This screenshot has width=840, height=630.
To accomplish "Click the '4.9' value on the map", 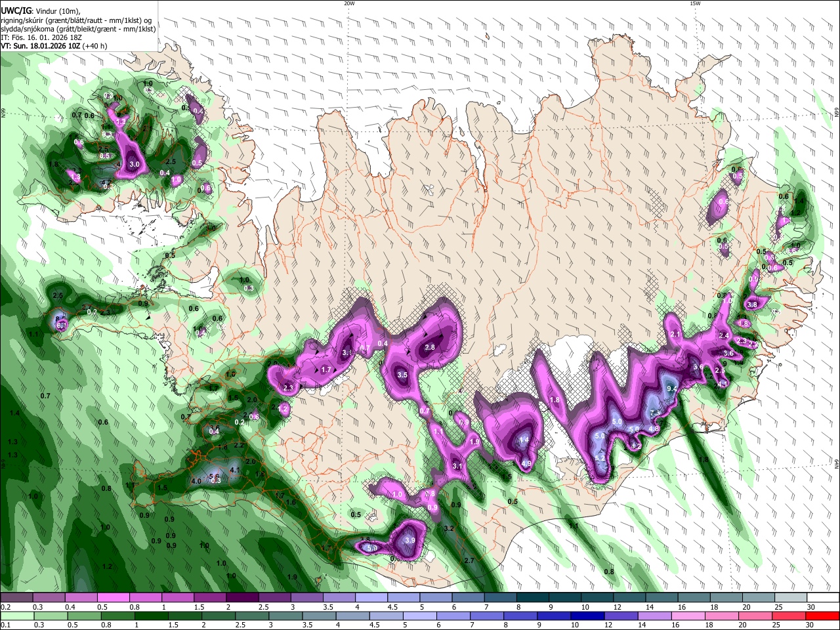I will 526,463.
